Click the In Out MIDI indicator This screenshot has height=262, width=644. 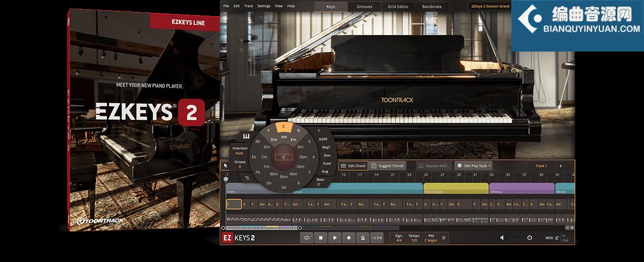[565, 237]
